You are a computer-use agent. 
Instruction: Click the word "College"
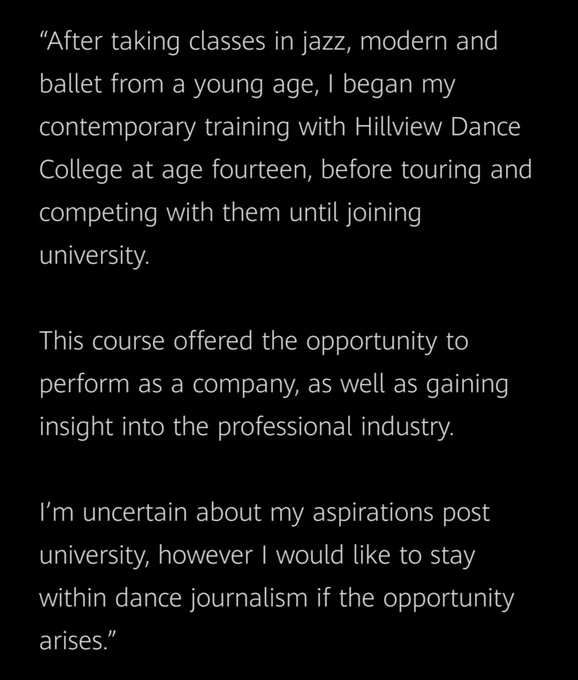coord(81,171)
